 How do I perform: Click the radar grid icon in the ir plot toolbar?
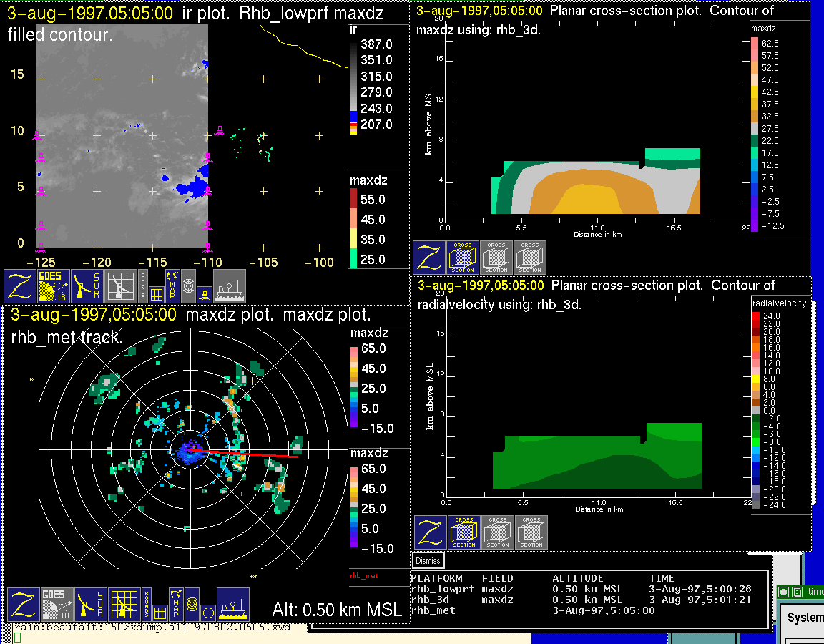coord(120,286)
